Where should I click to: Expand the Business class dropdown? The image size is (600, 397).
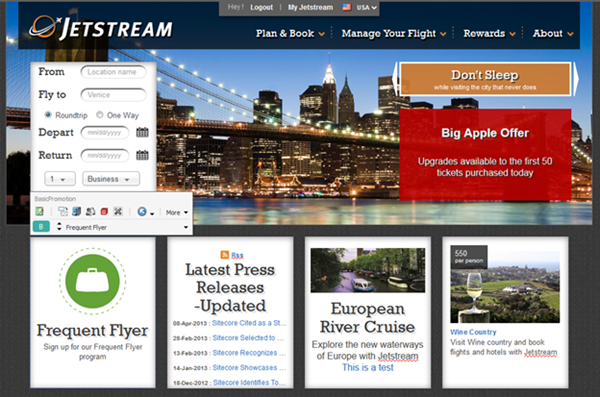click(111, 179)
